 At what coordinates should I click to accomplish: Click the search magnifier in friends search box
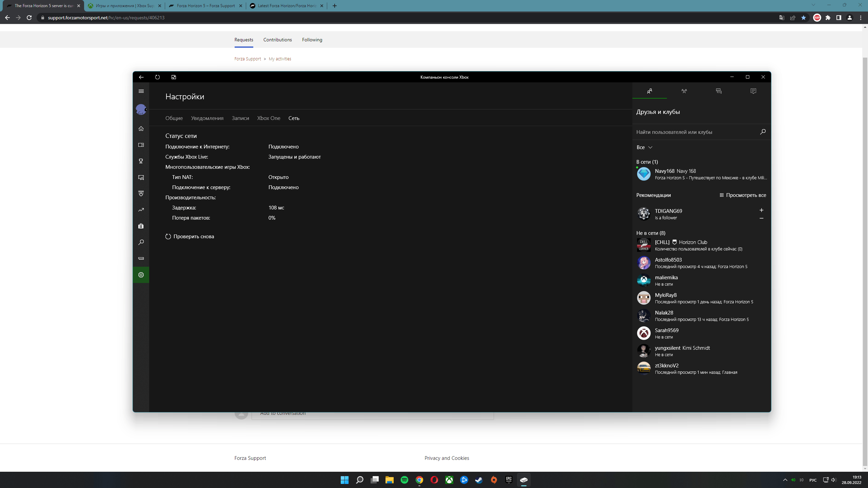click(763, 132)
